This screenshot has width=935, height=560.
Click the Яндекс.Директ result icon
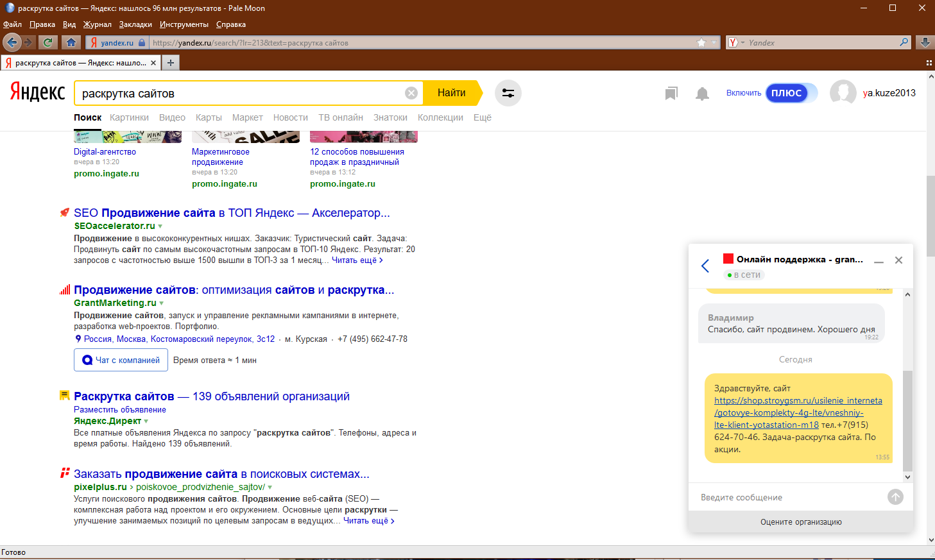click(65, 396)
